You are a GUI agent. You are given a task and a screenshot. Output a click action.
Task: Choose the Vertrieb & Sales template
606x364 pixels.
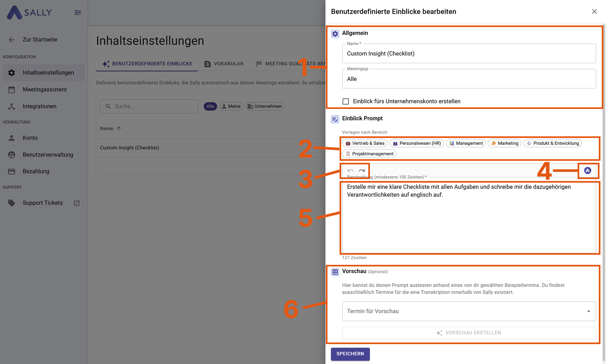[x=365, y=143]
